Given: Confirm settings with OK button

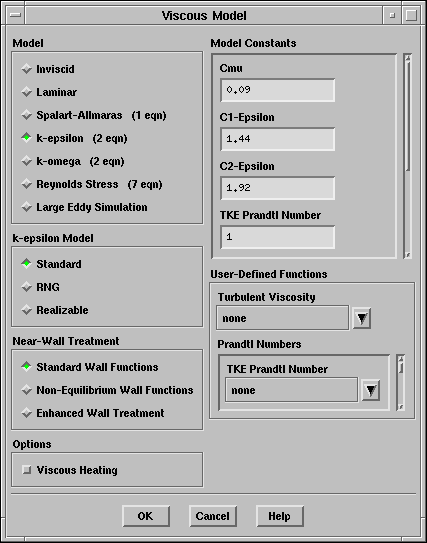Looking at the screenshot, I should (146, 516).
